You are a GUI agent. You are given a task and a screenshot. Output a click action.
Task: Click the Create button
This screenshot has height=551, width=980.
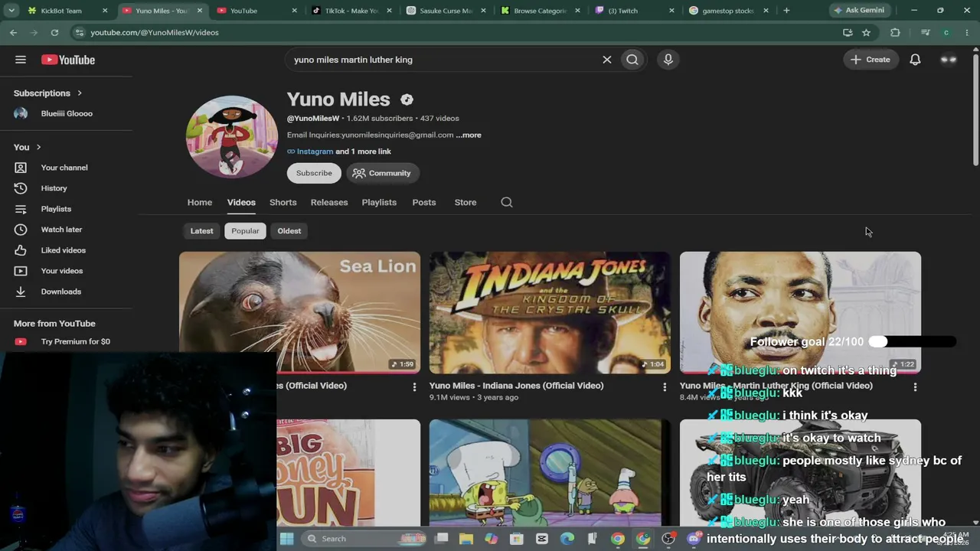pyautogui.click(x=871, y=60)
